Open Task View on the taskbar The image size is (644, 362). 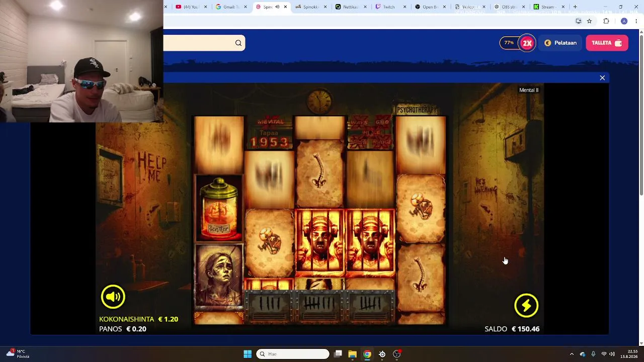click(338, 354)
